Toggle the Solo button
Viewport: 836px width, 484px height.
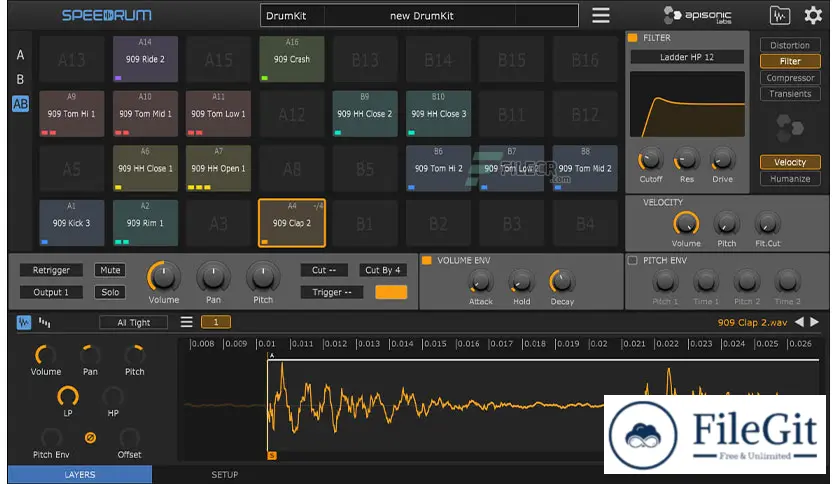(x=110, y=292)
